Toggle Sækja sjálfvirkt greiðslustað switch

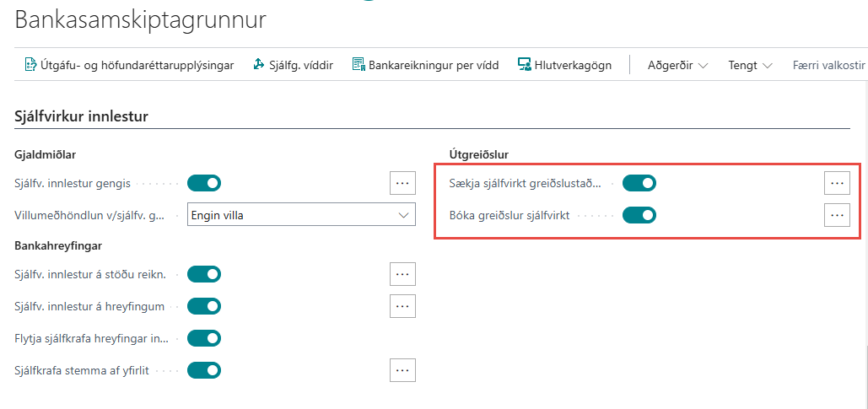[639, 183]
